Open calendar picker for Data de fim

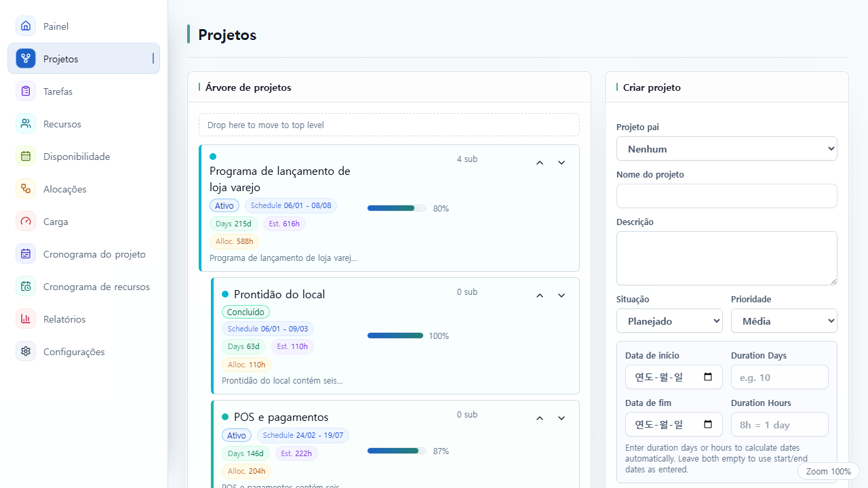(x=708, y=424)
